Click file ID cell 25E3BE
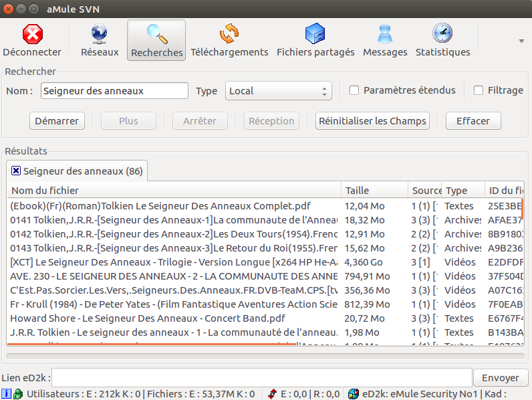 (505, 206)
